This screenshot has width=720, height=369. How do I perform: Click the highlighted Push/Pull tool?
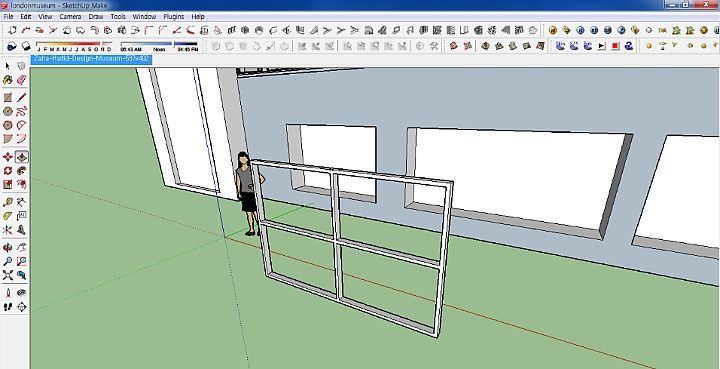[x=22, y=157]
